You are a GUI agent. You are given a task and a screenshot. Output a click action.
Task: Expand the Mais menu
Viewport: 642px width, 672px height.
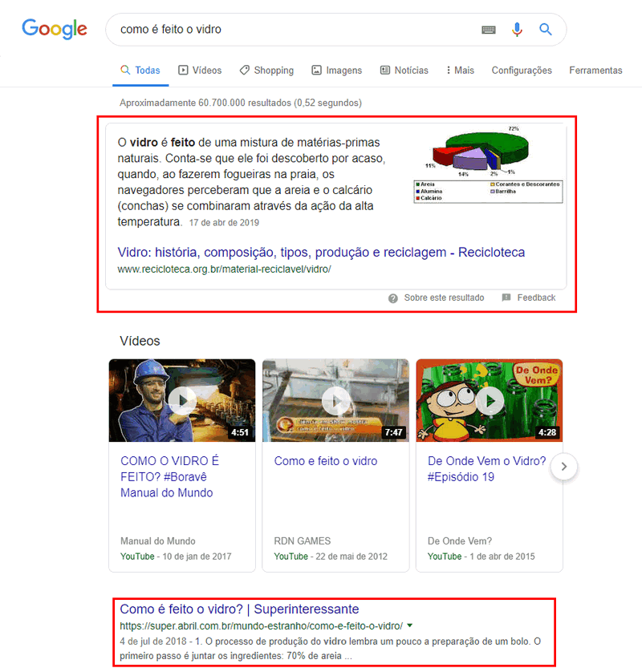[x=460, y=71]
